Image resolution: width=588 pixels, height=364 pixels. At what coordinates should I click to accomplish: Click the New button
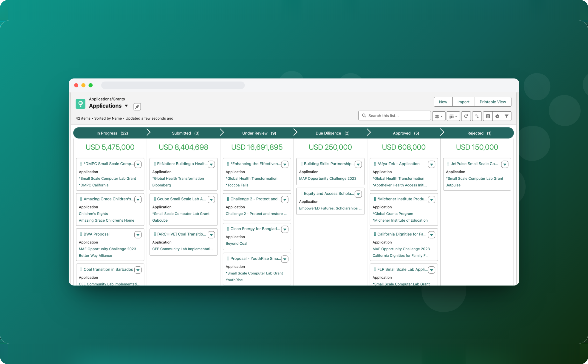click(x=443, y=102)
